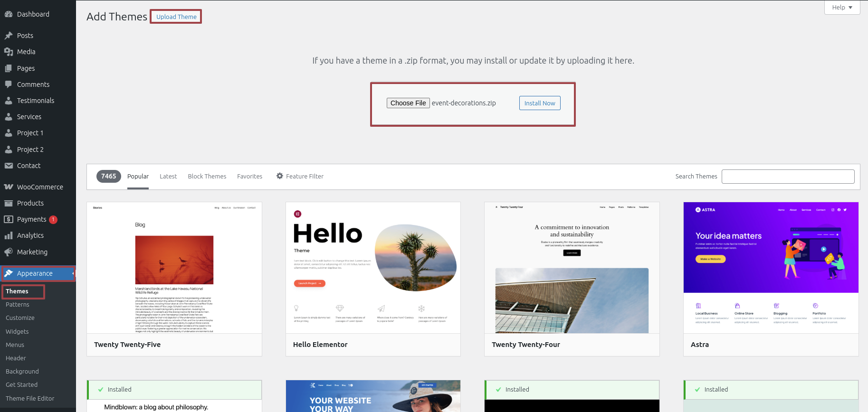
Task: Click the Posts pushpin icon
Action: coord(9,36)
